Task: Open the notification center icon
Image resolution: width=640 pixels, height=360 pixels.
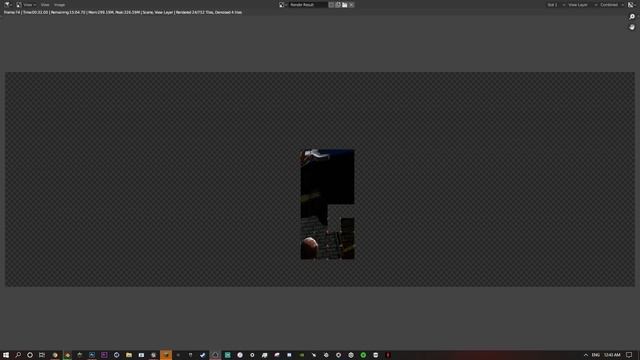Action: [629, 355]
